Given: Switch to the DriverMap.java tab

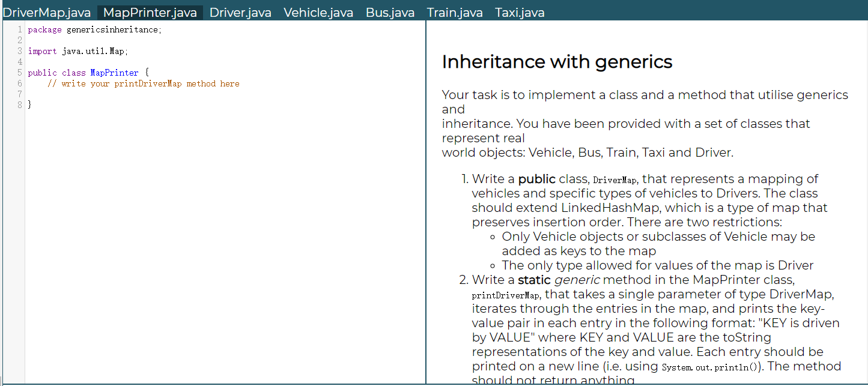Looking at the screenshot, I should 47,12.
